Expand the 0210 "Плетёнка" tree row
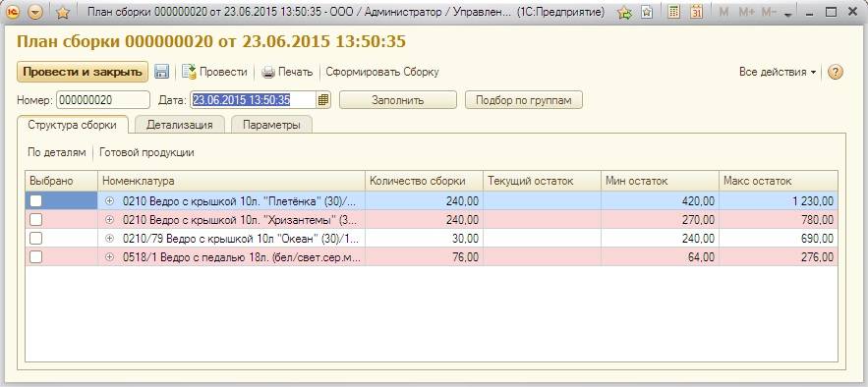The width and height of the screenshot is (868, 387). pyautogui.click(x=110, y=201)
